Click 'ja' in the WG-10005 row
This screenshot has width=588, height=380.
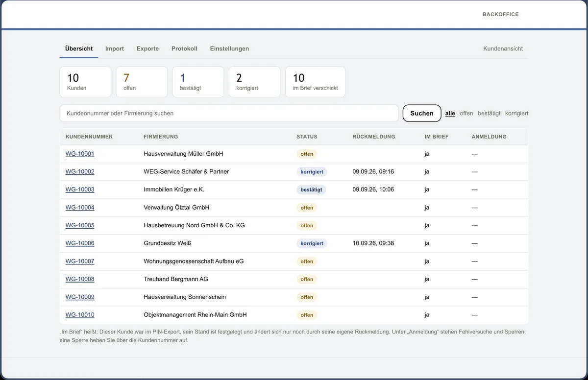(427, 225)
